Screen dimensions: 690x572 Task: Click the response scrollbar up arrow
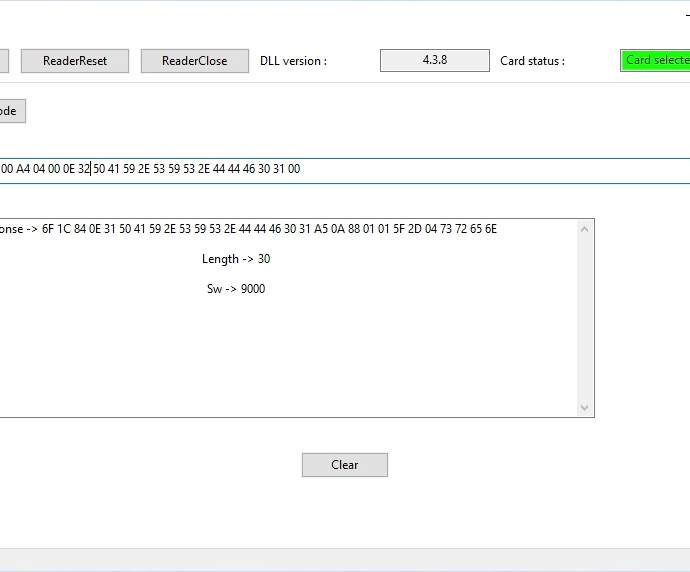click(584, 229)
